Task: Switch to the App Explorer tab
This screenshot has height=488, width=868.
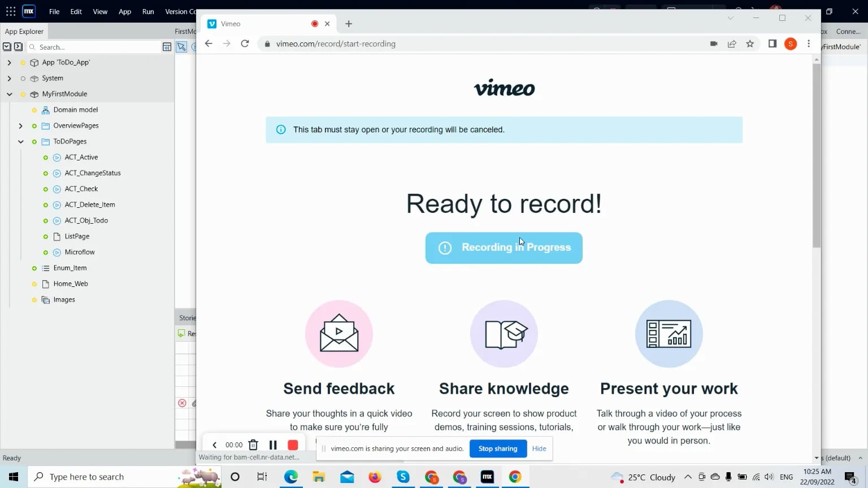Action: point(24,32)
